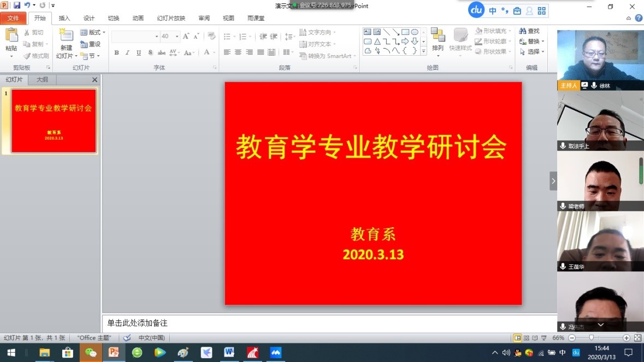Click the 重设 reset slide button
644x362 pixels.
coord(91,44)
